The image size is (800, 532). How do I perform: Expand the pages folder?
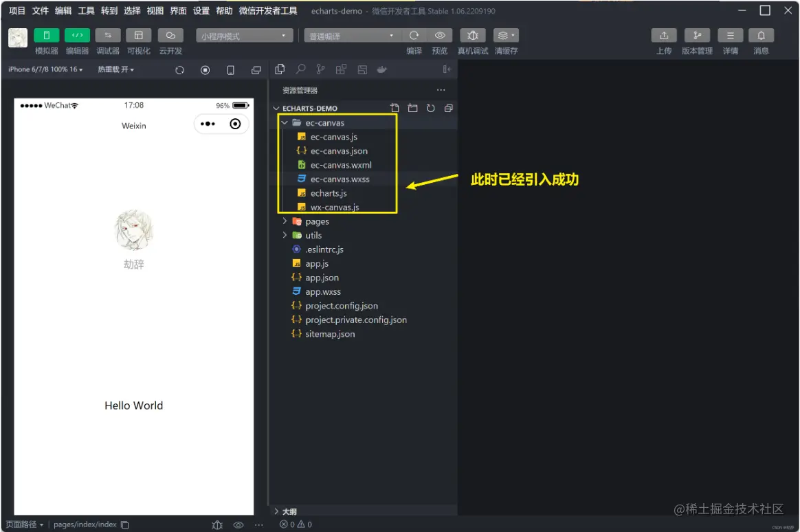click(x=285, y=221)
